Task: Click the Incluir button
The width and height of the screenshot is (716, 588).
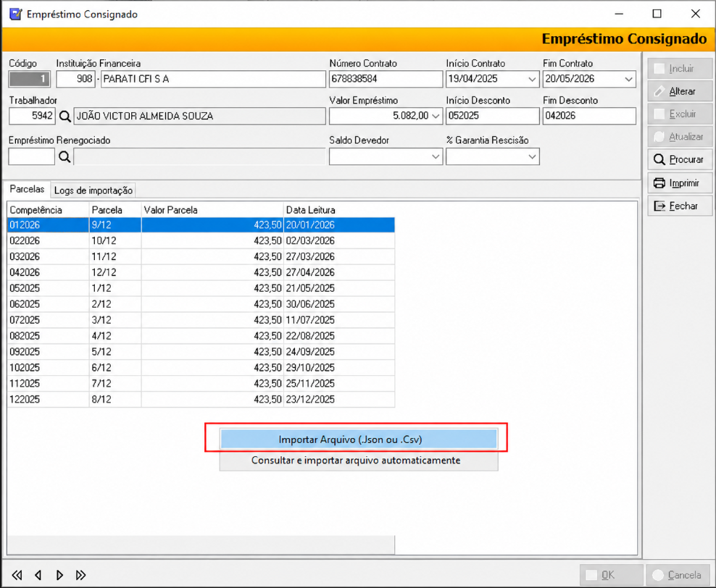Action: 680,68
